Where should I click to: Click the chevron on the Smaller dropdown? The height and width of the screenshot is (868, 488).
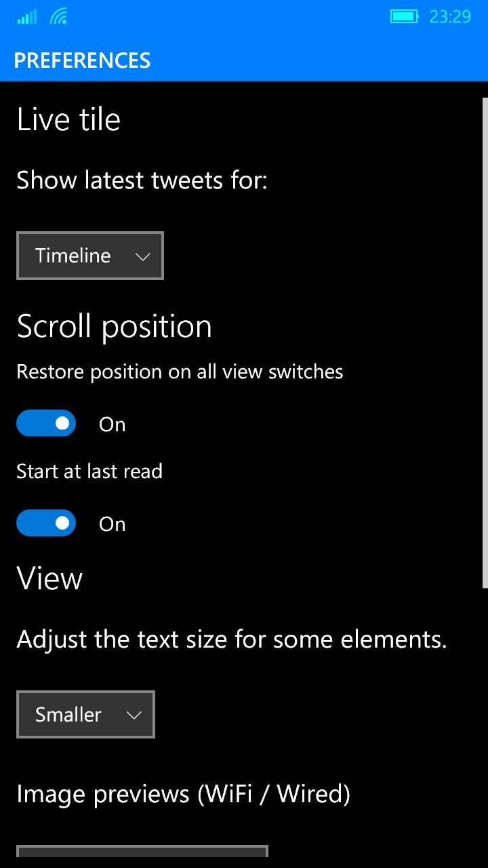(134, 715)
